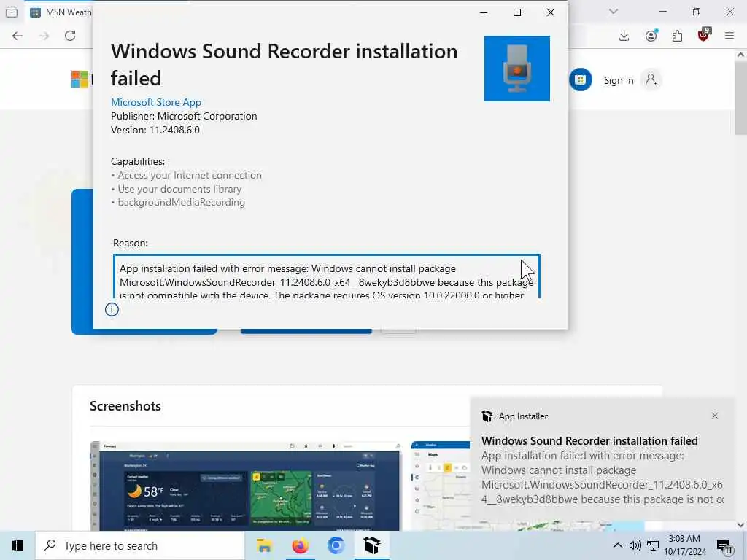Click the Access your Internet connection capability

click(190, 175)
